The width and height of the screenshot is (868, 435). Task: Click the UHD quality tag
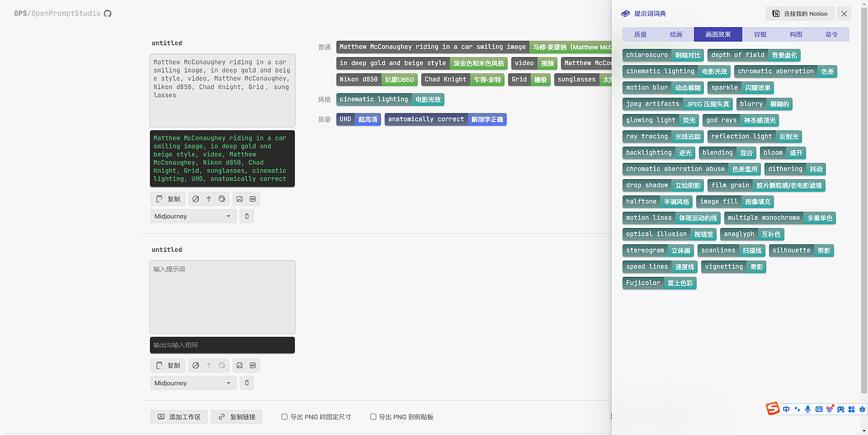pos(359,119)
